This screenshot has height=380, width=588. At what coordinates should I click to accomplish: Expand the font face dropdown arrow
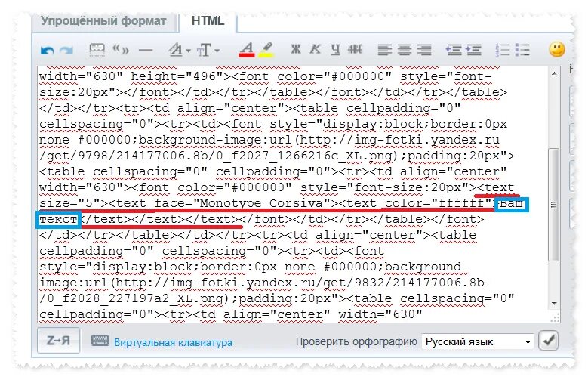click(188, 51)
